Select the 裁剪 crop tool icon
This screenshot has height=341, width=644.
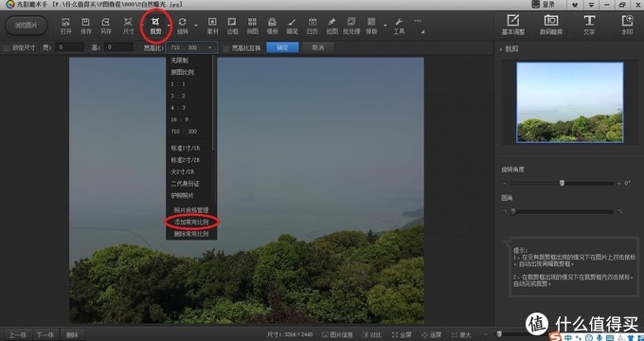coord(155,26)
